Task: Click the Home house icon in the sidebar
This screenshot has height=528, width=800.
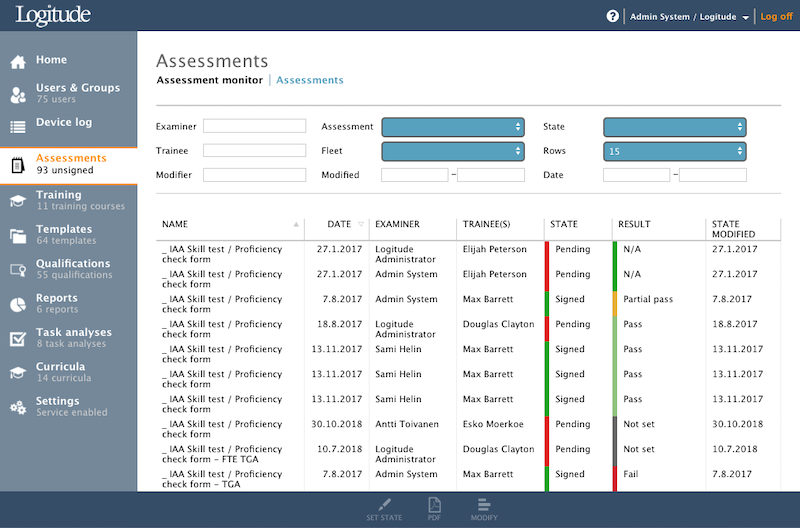Action: 18,62
